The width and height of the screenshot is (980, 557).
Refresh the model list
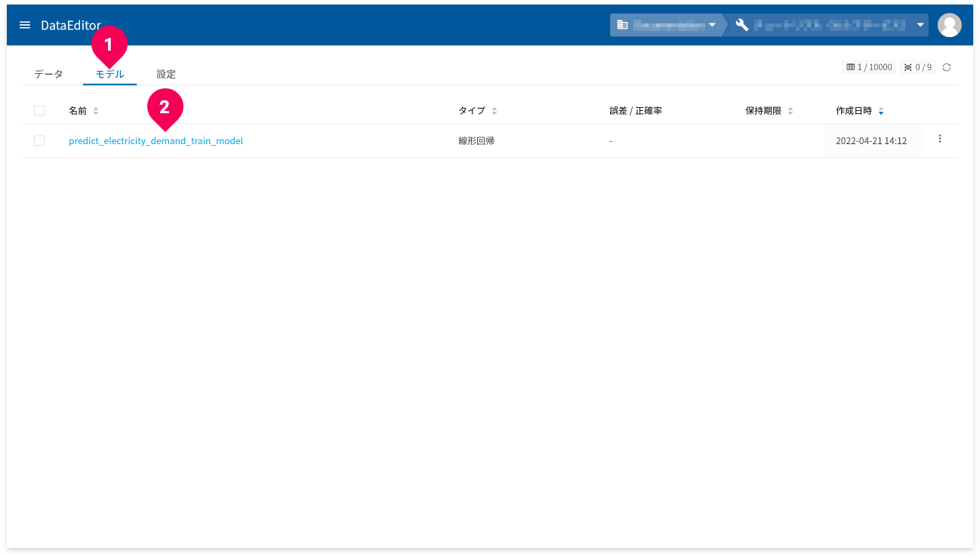(947, 67)
